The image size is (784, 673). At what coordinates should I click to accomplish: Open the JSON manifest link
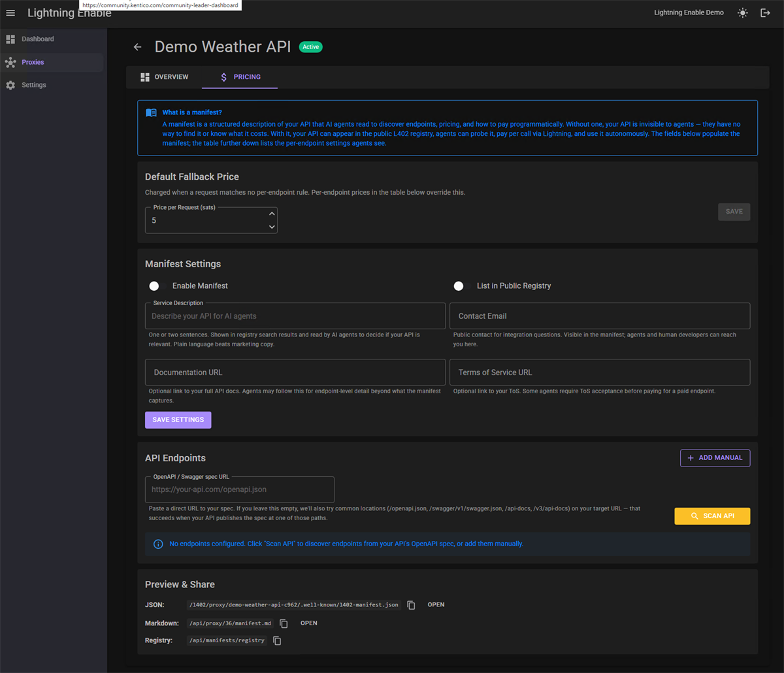coord(436,605)
